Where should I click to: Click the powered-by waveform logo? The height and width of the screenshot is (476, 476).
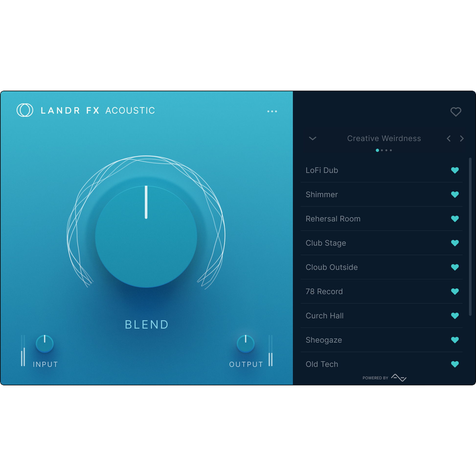pos(398,377)
